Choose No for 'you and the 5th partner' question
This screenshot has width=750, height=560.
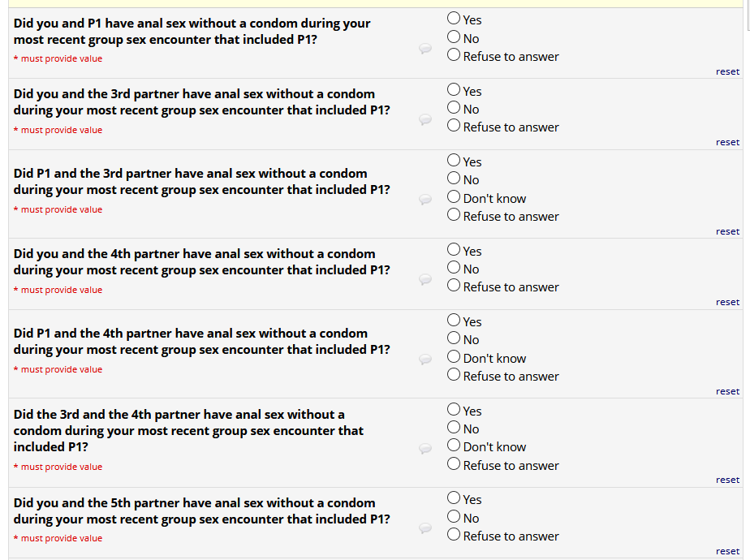[x=454, y=518]
